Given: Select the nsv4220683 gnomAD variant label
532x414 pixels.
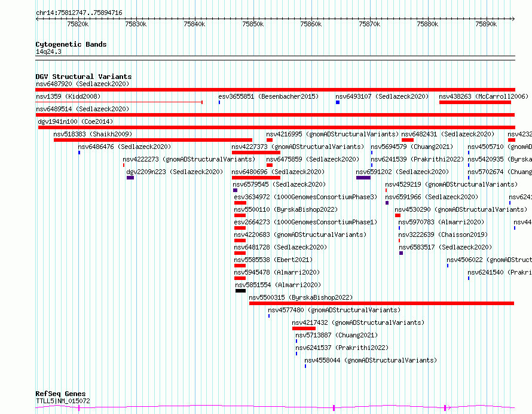Looking at the screenshot, I should click(300, 235).
